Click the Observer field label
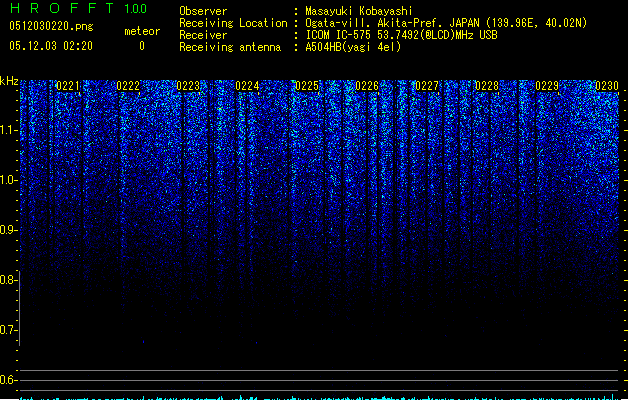 pos(203,11)
